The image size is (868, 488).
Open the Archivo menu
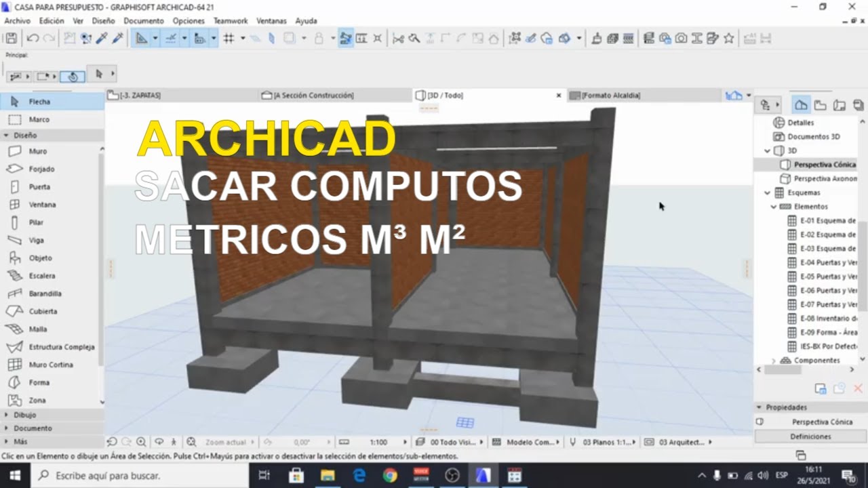click(17, 21)
